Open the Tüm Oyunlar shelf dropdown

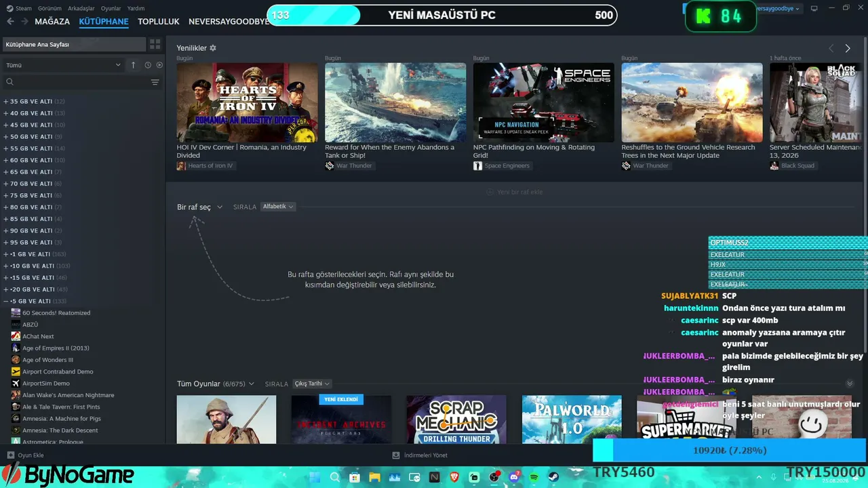[216, 384]
